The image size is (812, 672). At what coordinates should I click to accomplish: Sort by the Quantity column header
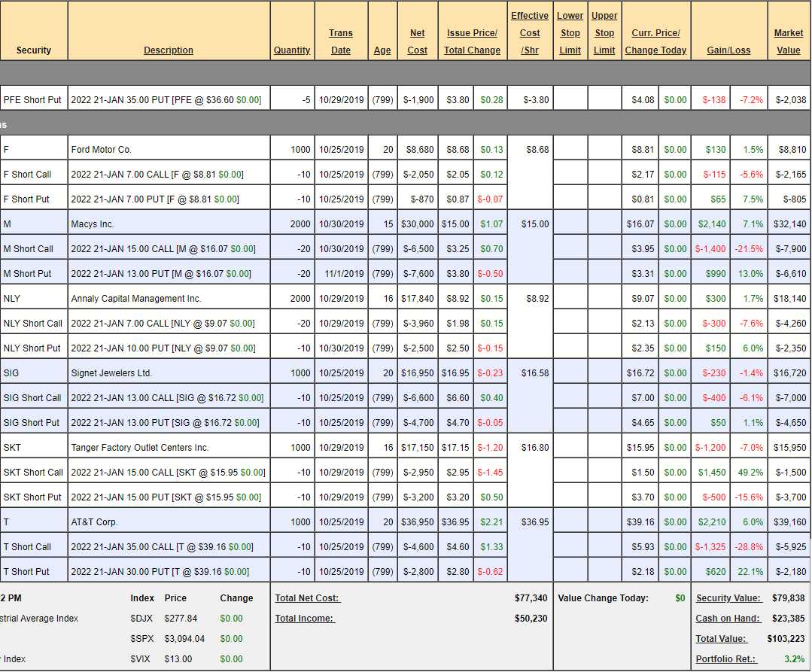point(292,50)
